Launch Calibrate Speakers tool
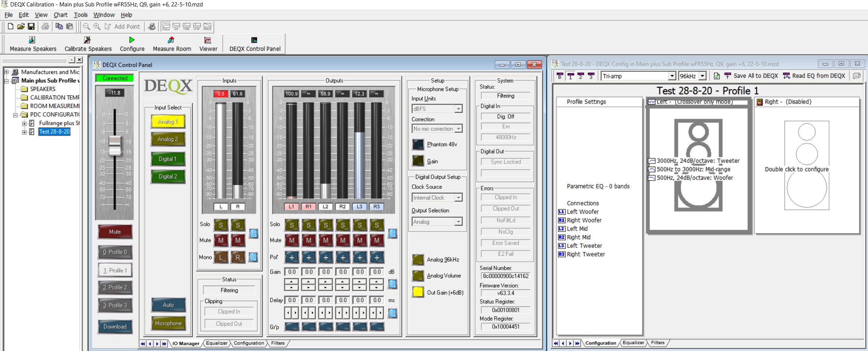This screenshot has height=351, width=868. tap(88, 44)
